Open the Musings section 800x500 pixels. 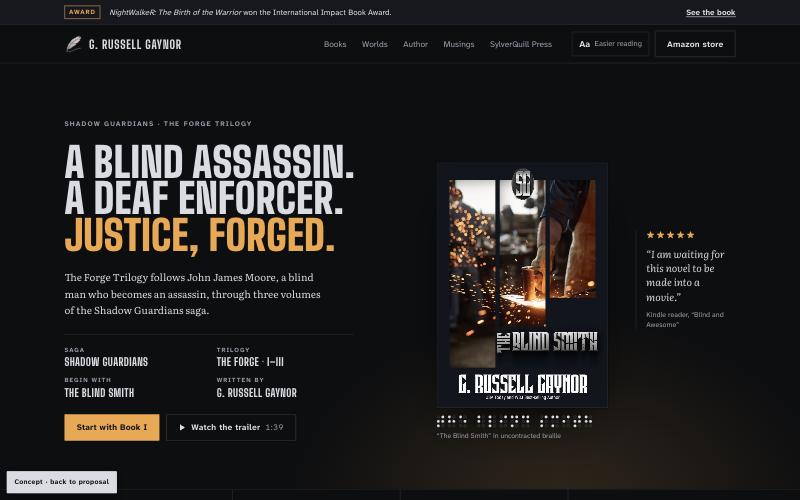459,44
